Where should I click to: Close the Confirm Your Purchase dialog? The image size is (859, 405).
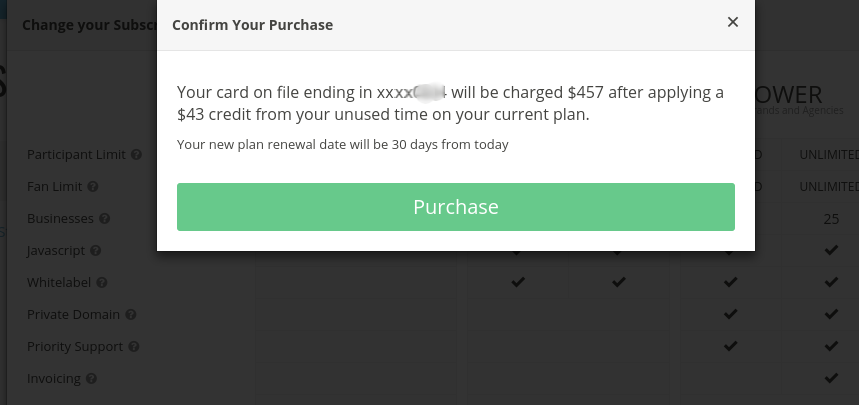click(x=733, y=22)
